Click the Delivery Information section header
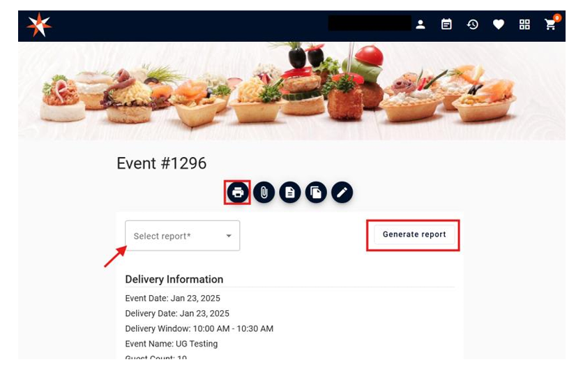This screenshot has height=392, width=583. pyautogui.click(x=174, y=279)
